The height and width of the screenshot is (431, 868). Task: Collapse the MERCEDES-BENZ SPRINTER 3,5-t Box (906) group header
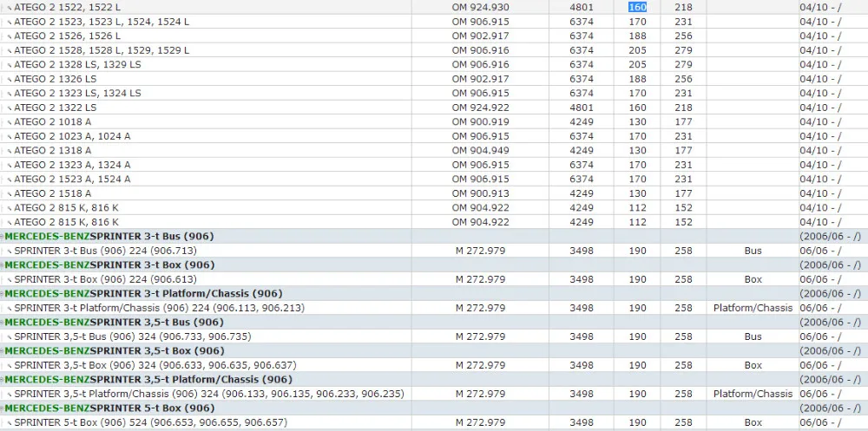(x=3, y=352)
